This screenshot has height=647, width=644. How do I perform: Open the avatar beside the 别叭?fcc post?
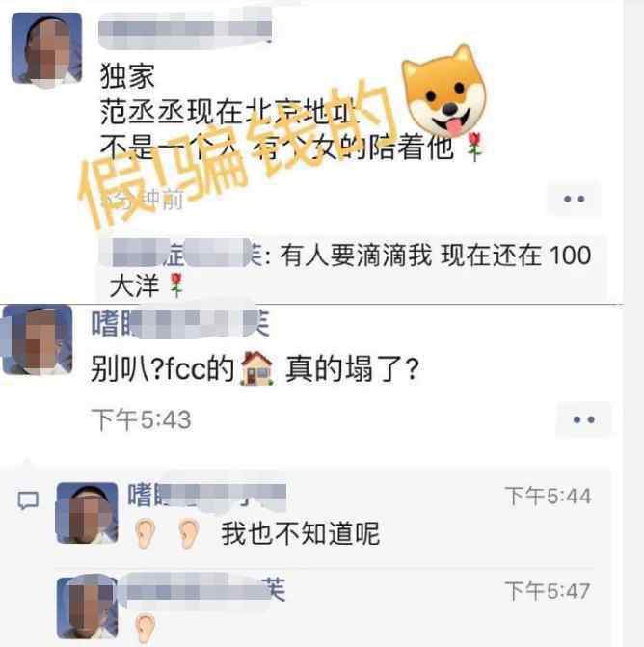(38, 339)
